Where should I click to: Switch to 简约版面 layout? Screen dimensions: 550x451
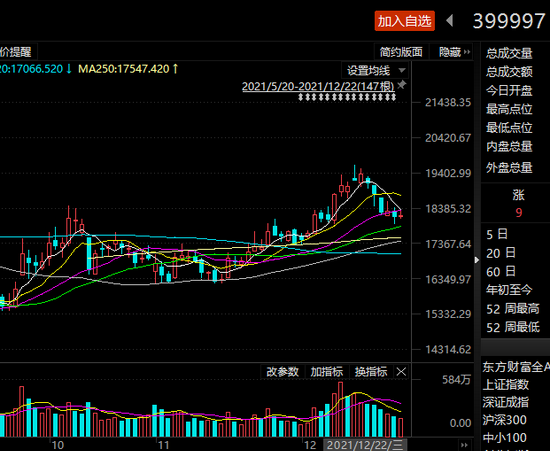click(401, 52)
